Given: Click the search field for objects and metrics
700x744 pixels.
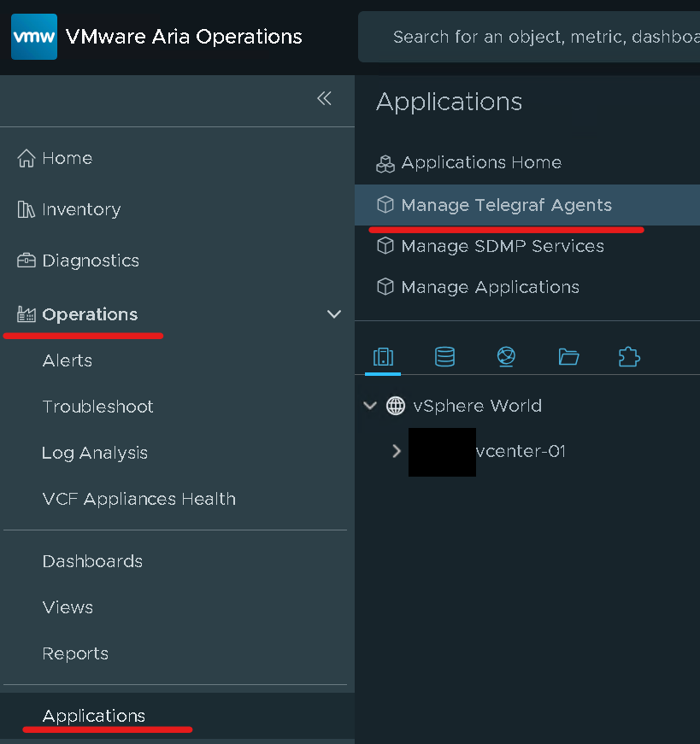Looking at the screenshot, I should [x=528, y=37].
